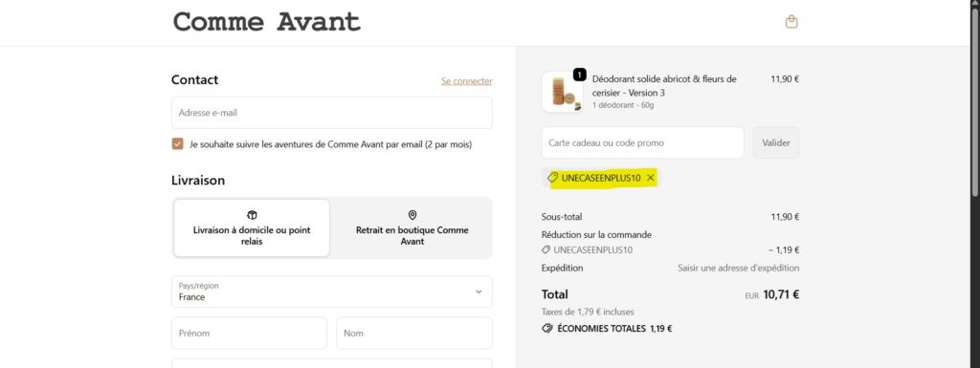Select Retrait en boutique Comme Avant

(x=412, y=228)
